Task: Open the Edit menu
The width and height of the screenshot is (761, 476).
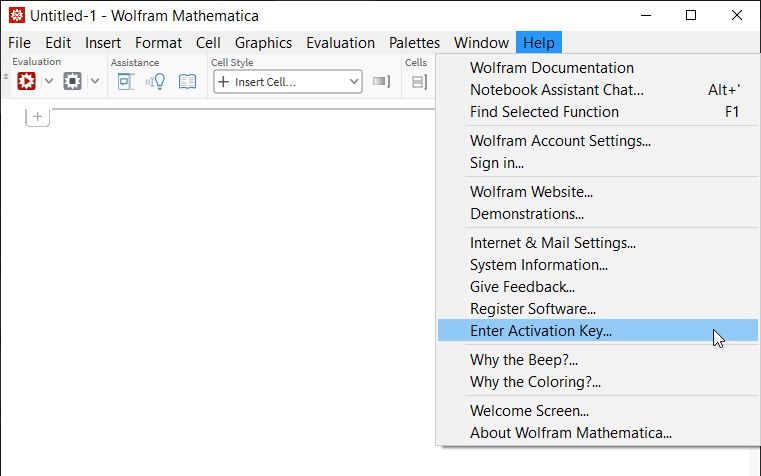Action: click(58, 43)
